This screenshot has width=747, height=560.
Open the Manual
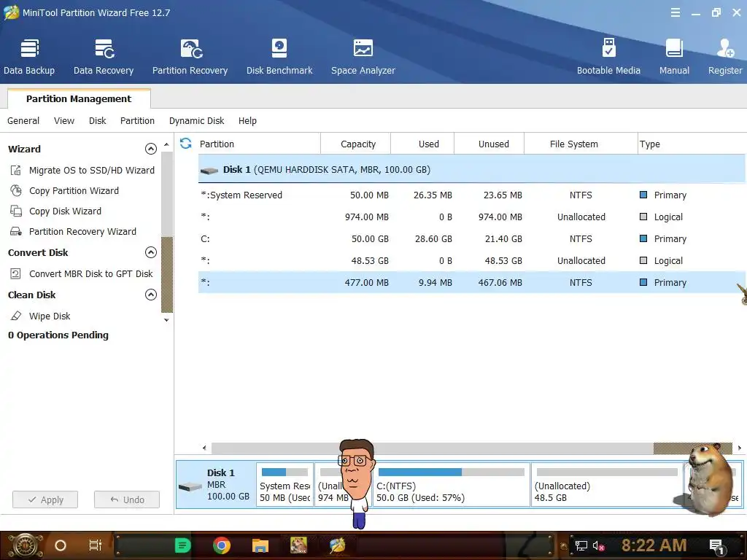pyautogui.click(x=674, y=57)
